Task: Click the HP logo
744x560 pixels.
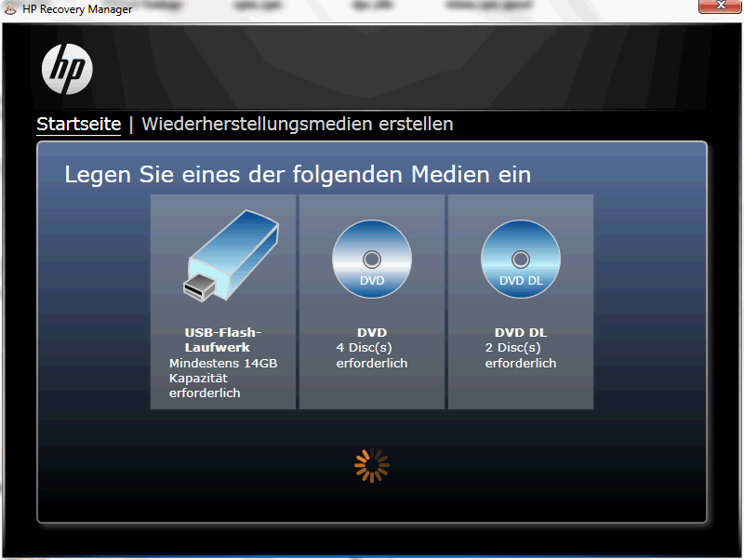Action: [67, 69]
